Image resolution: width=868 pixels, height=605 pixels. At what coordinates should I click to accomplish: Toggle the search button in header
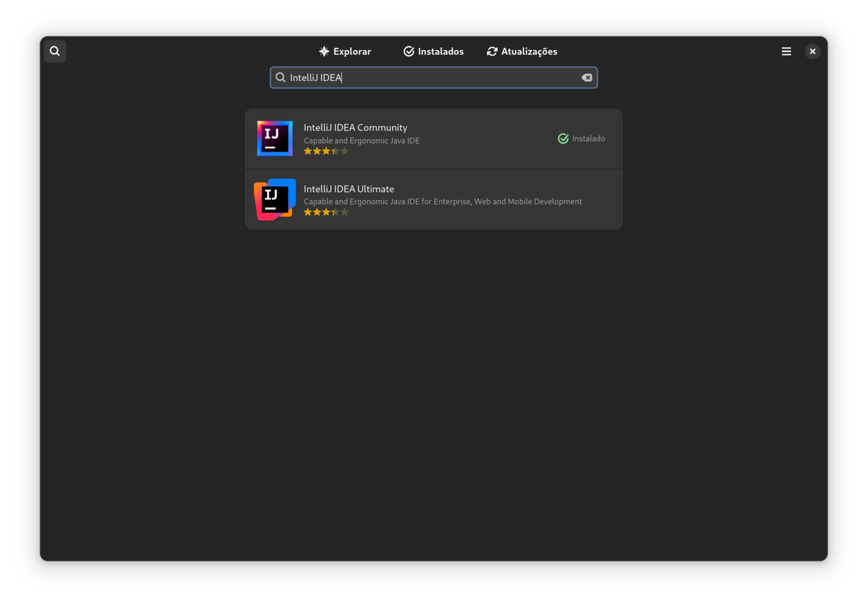pos(55,51)
